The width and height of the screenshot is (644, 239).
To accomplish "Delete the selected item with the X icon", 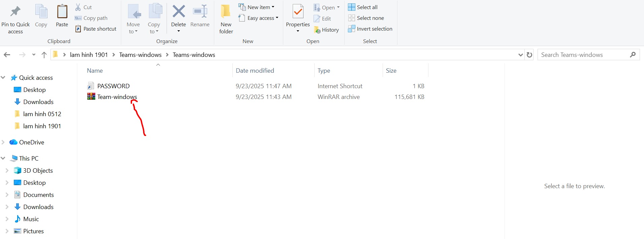I will click(x=179, y=12).
